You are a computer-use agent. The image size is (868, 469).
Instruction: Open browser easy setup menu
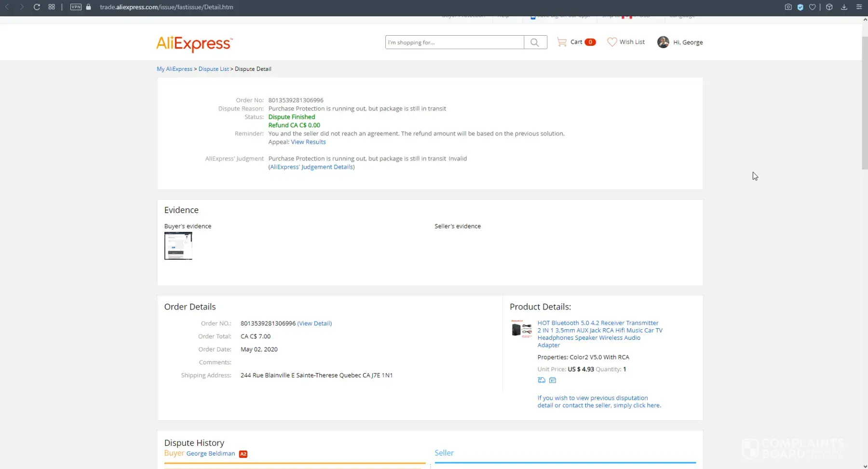(859, 7)
